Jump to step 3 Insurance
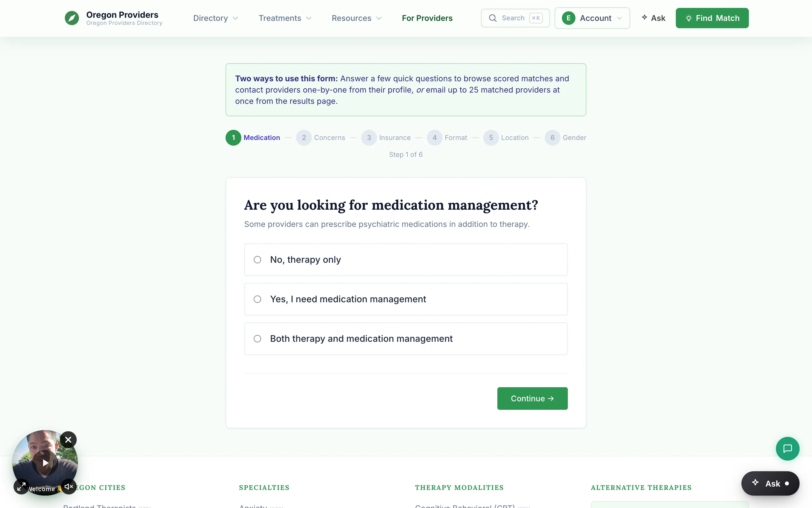This screenshot has width=812, height=508. pyautogui.click(x=386, y=138)
